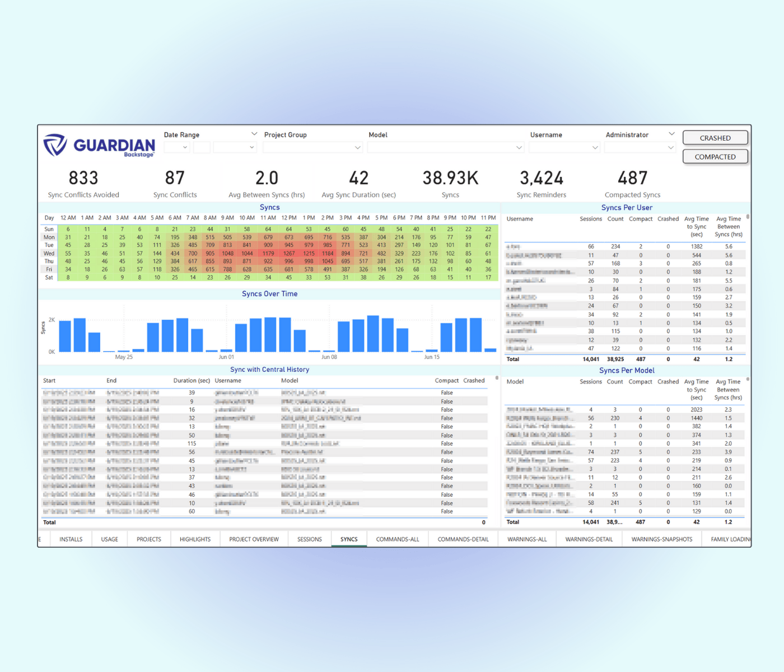Open the Administrator dropdown
This screenshot has height=672, width=784.
click(x=640, y=147)
